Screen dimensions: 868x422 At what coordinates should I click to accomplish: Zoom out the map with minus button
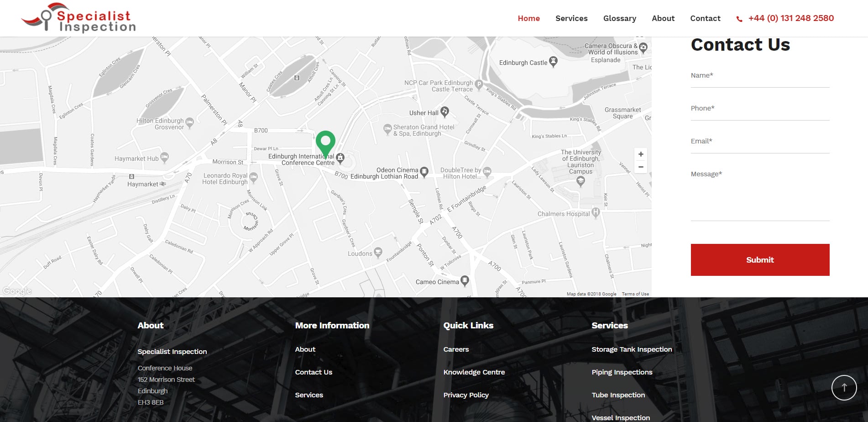[641, 167]
